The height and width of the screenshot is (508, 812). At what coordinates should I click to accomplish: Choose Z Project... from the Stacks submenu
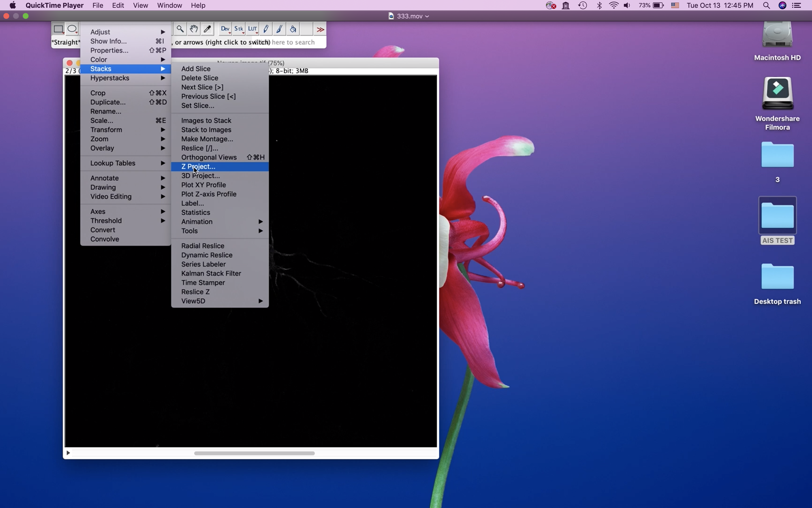[x=198, y=167]
